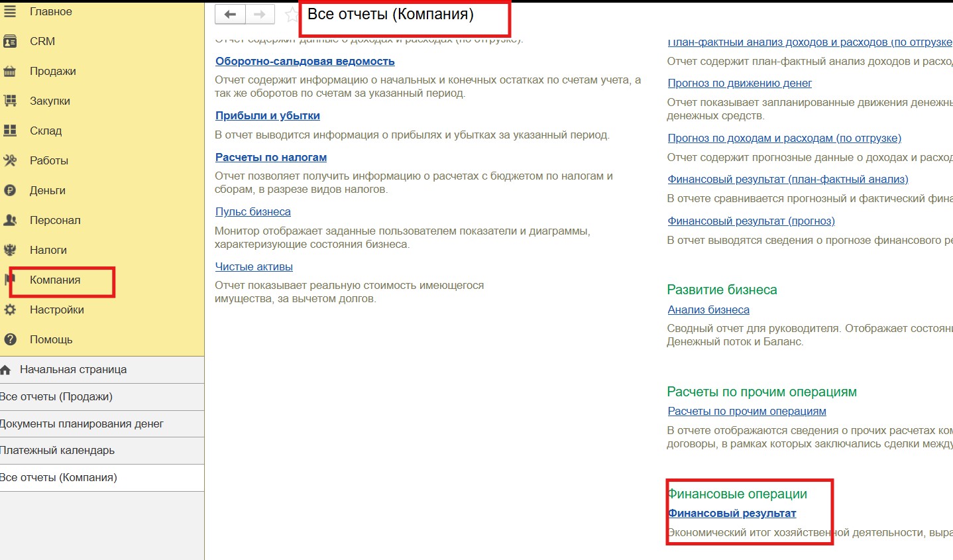Add page to favorites with star icon
Image resolution: width=953 pixels, height=560 pixels.
[x=291, y=14]
